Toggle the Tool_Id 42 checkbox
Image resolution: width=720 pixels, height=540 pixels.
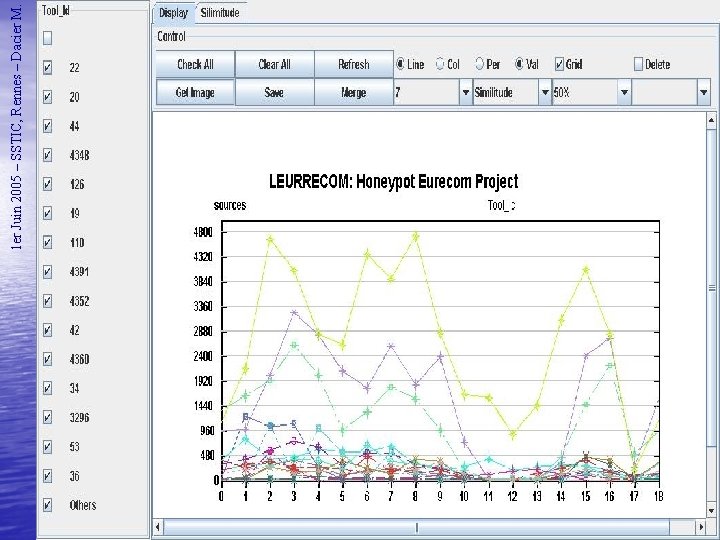[x=47, y=330]
